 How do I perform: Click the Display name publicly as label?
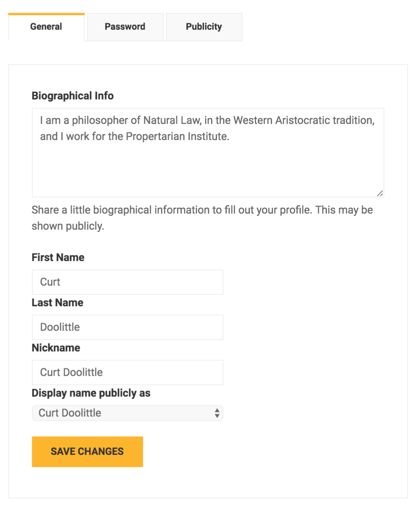pos(91,393)
